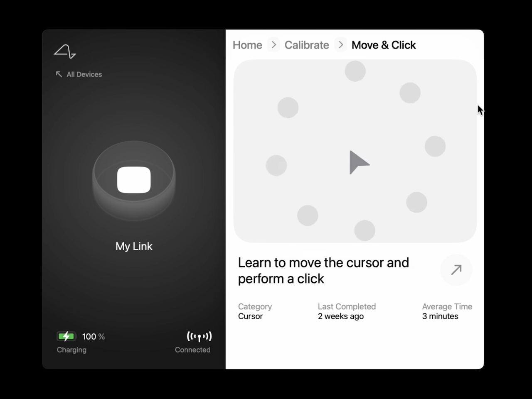Click the Category label

255,306
